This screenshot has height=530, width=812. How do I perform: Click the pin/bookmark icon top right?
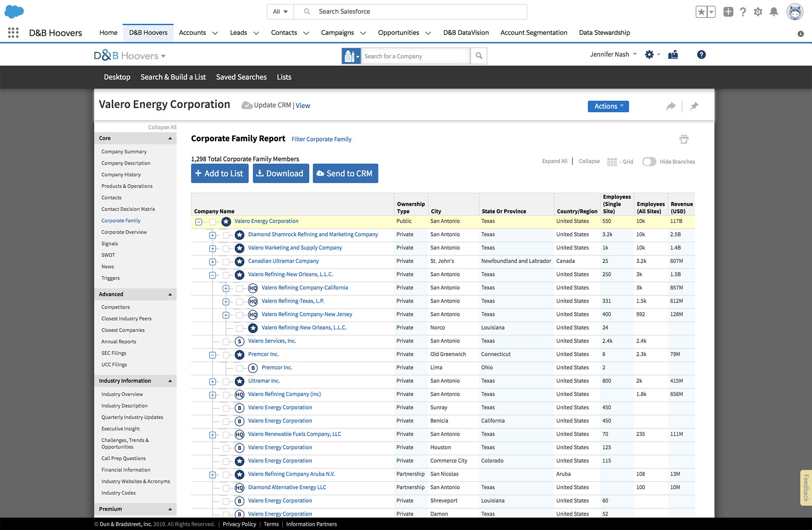click(x=694, y=107)
